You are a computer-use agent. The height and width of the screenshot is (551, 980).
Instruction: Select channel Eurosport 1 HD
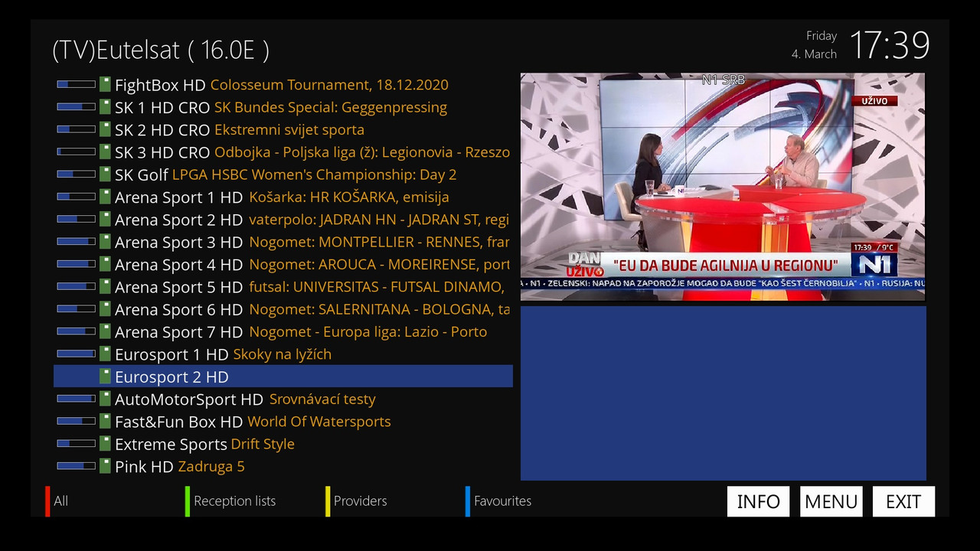click(x=171, y=354)
